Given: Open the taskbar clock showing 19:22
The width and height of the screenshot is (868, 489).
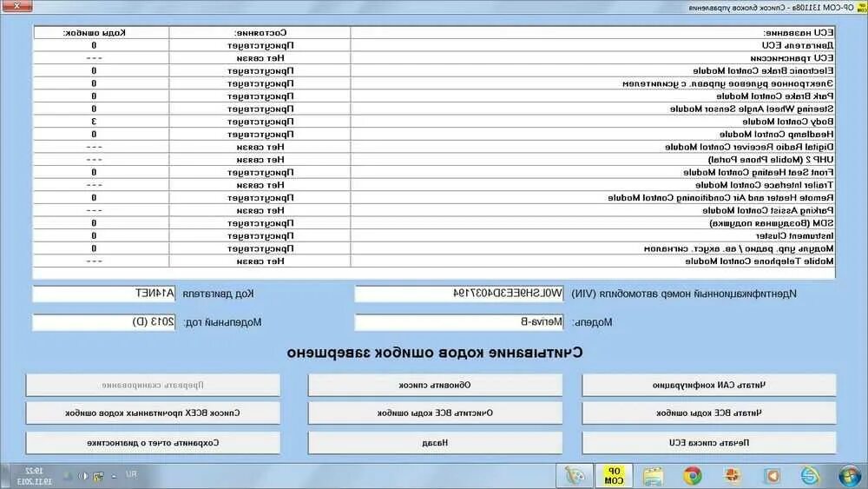Looking at the screenshot, I should coord(34,476).
